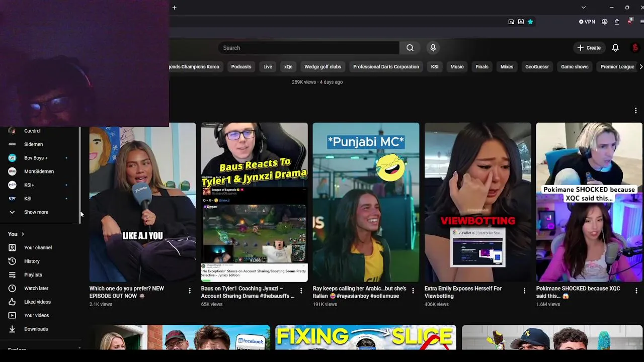Viewport: 644px width, 362px height.
Task: Open options for 'Ray keeps calling her Arabic' short
Action: point(413,291)
